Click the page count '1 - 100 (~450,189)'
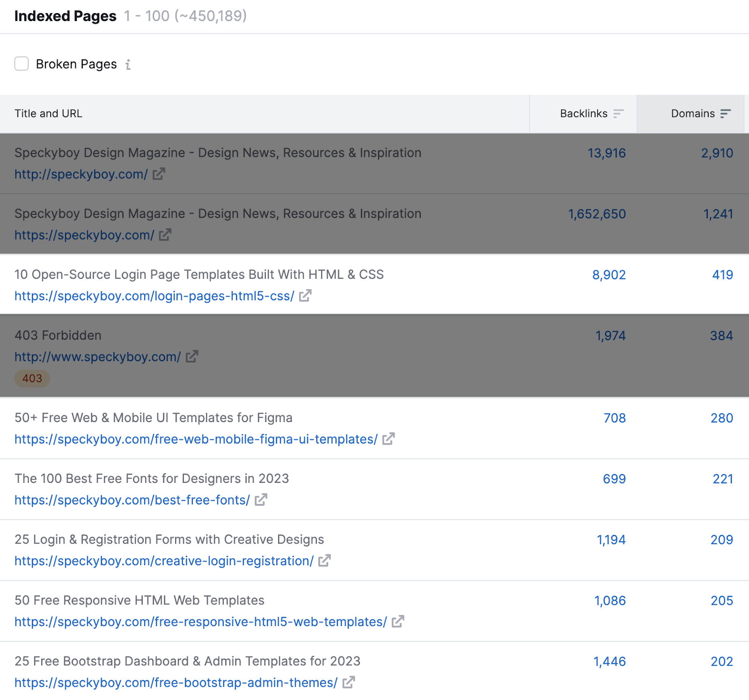Viewport: 749px width, 700px height. 185,16
